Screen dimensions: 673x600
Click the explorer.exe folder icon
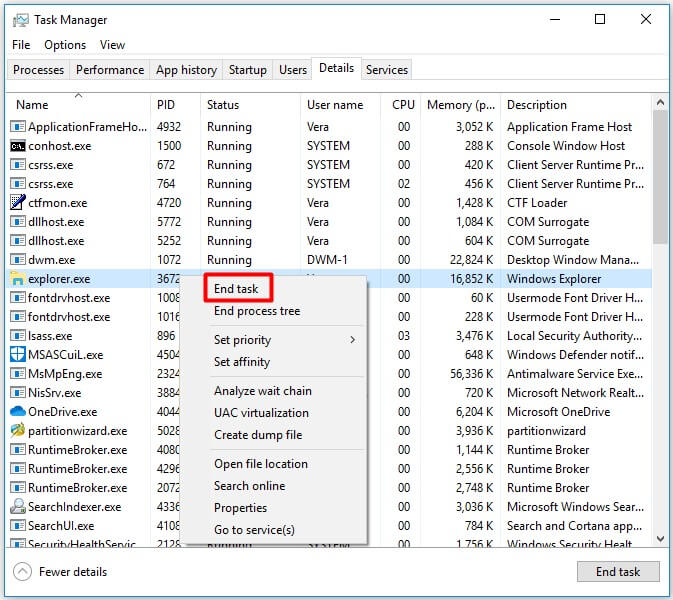(18, 279)
